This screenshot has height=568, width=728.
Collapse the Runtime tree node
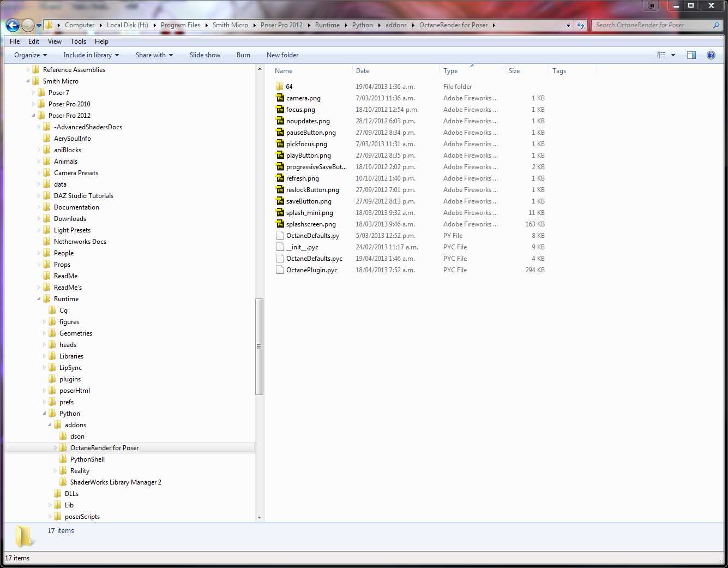(39, 299)
